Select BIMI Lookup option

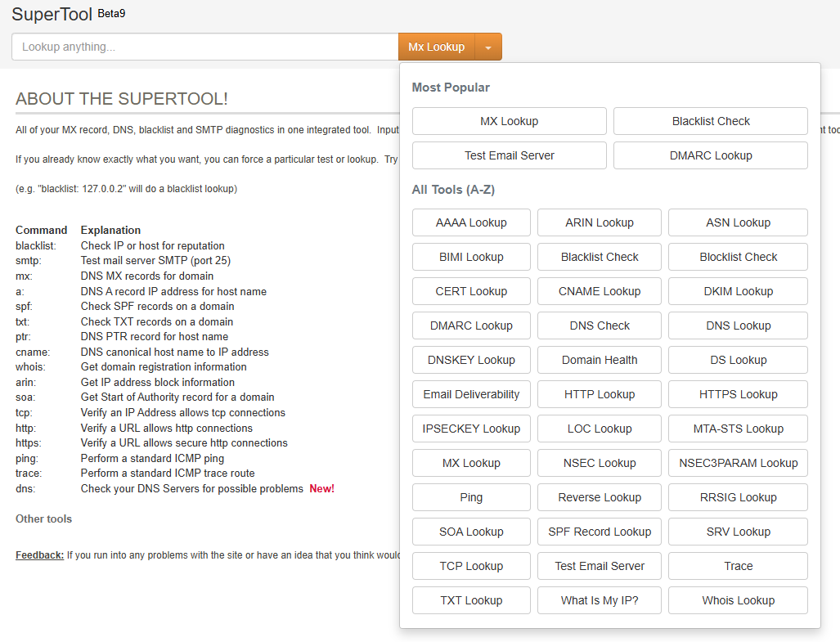(x=471, y=257)
